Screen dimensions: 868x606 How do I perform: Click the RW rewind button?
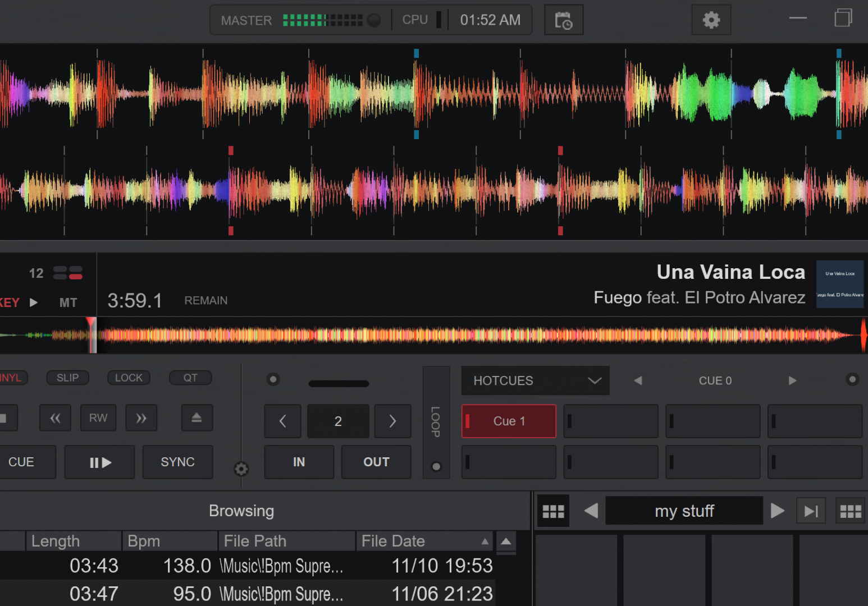tap(98, 418)
